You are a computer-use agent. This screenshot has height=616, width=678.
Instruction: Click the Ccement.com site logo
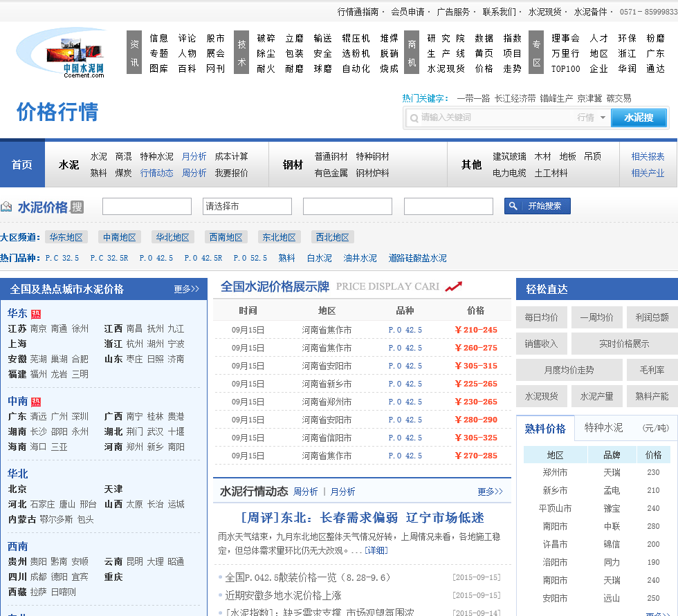pyautogui.click(x=62, y=53)
